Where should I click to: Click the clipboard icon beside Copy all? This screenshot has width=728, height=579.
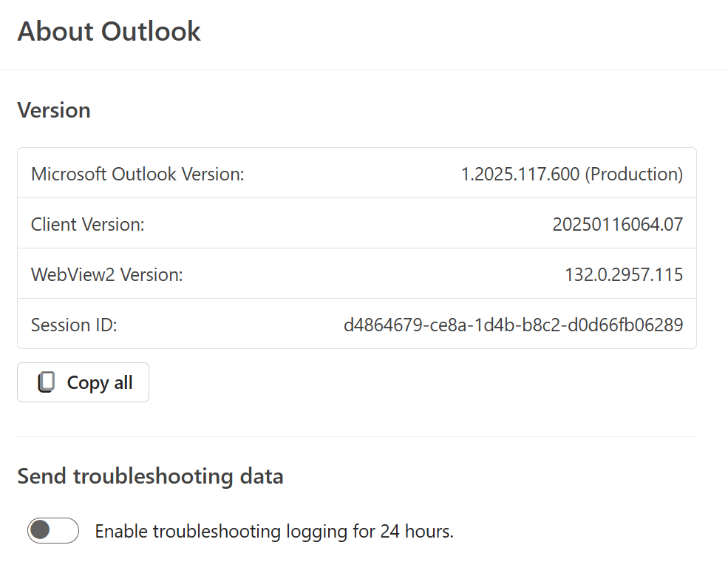pyautogui.click(x=46, y=382)
